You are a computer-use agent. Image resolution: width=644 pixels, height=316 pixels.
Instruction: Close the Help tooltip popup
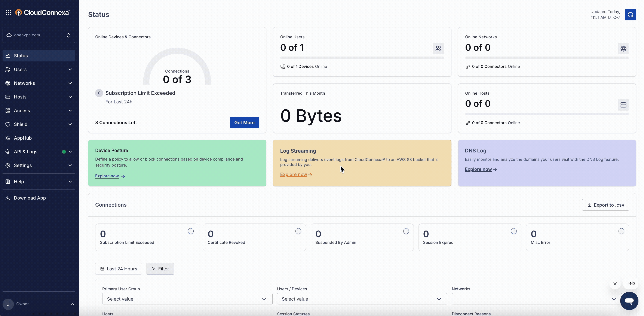tap(615, 284)
